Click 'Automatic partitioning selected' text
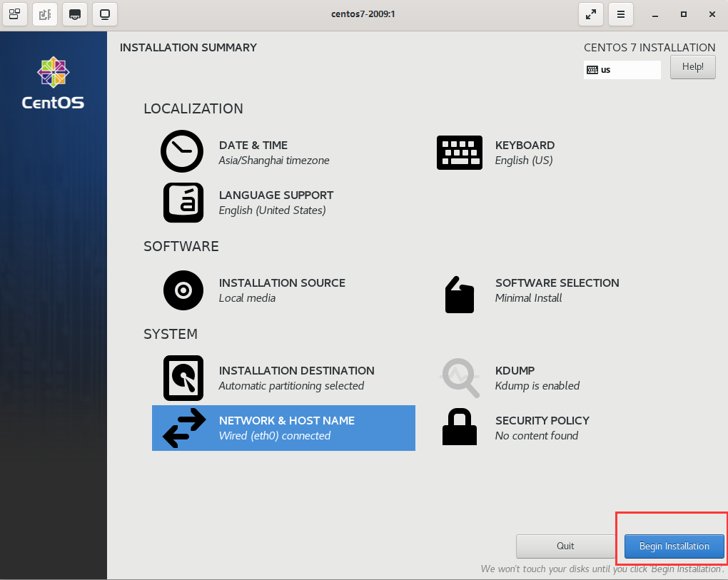Image resolution: width=728 pixels, height=580 pixels. (x=291, y=386)
